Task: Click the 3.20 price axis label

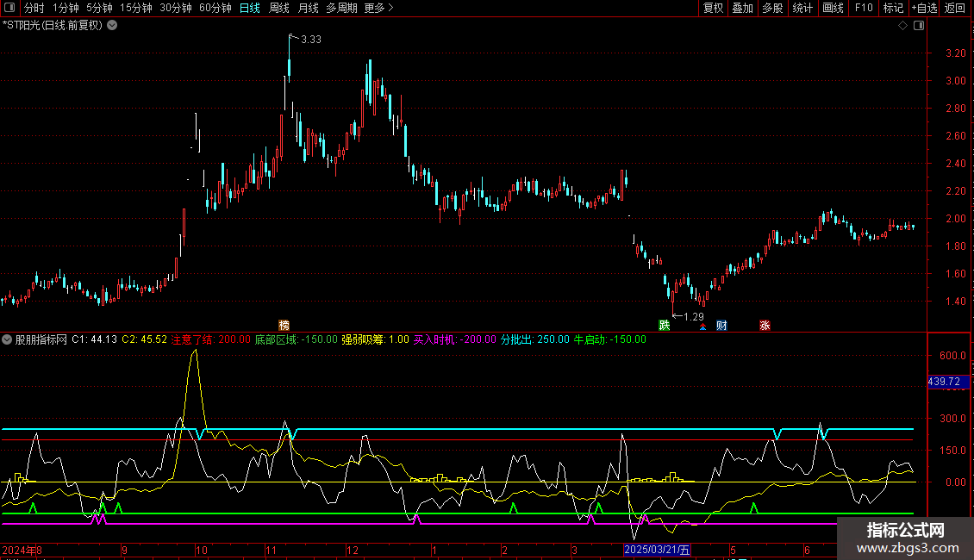Action: point(956,53)
